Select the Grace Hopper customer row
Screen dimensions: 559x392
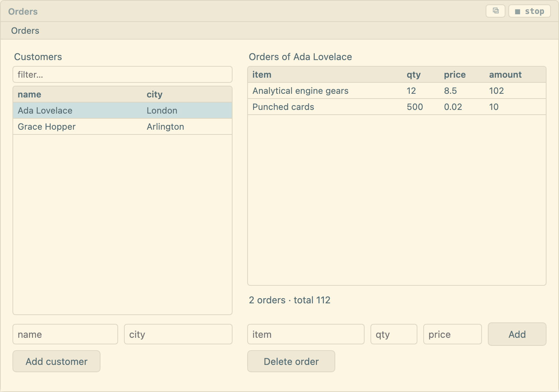point(123,126)
